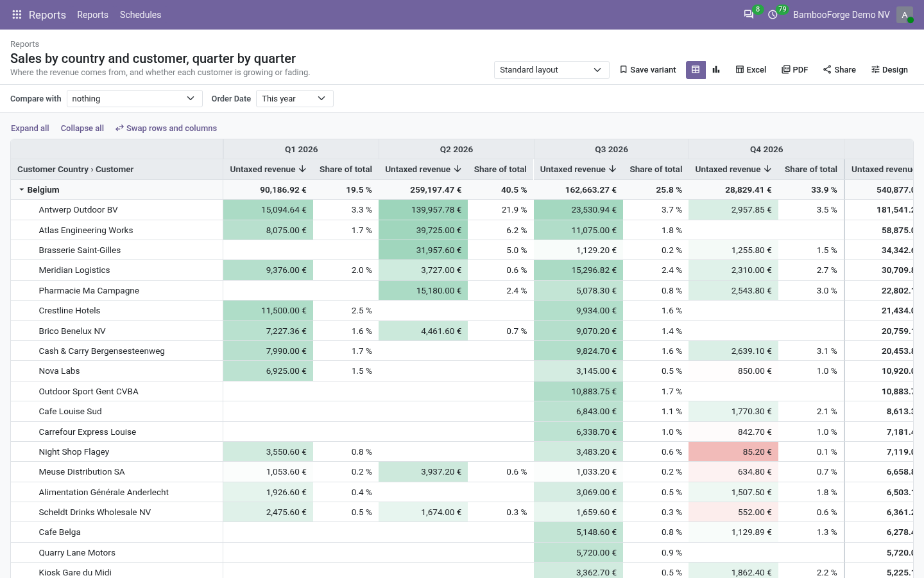Sort Q2 2026 Untaxed revenue column

click(x=424, y=170)
